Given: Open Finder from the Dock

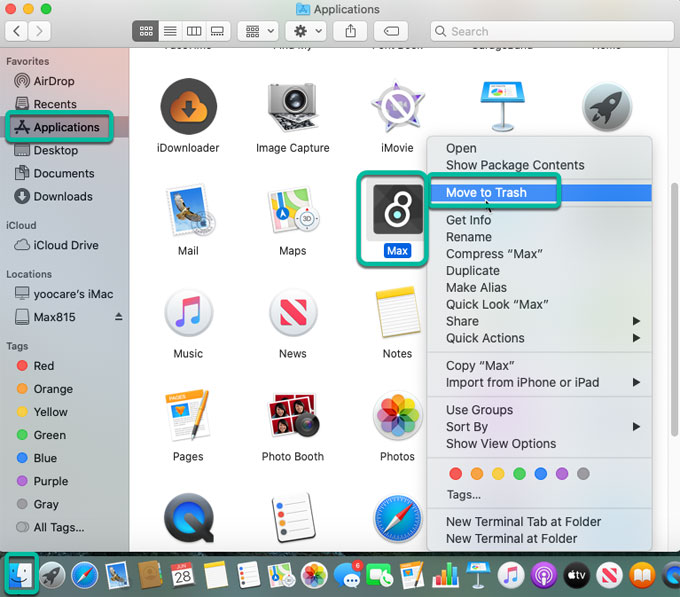Looking at the screenshot, I should coord(20,574).
